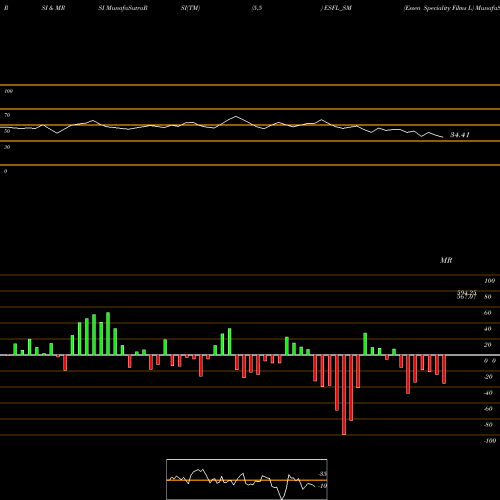Click the MR label above the bar chart

coord(446,260)
